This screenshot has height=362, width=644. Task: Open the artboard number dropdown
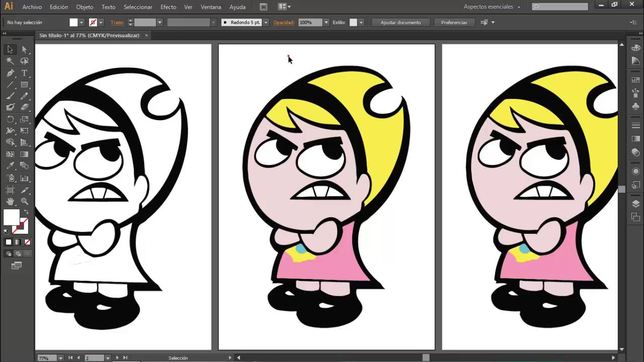(107, 358)
